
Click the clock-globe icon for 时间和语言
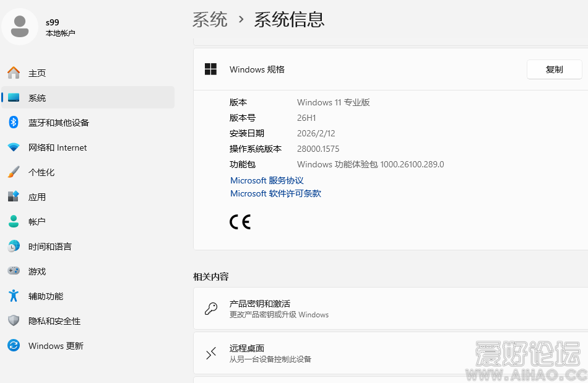(14, 246)
